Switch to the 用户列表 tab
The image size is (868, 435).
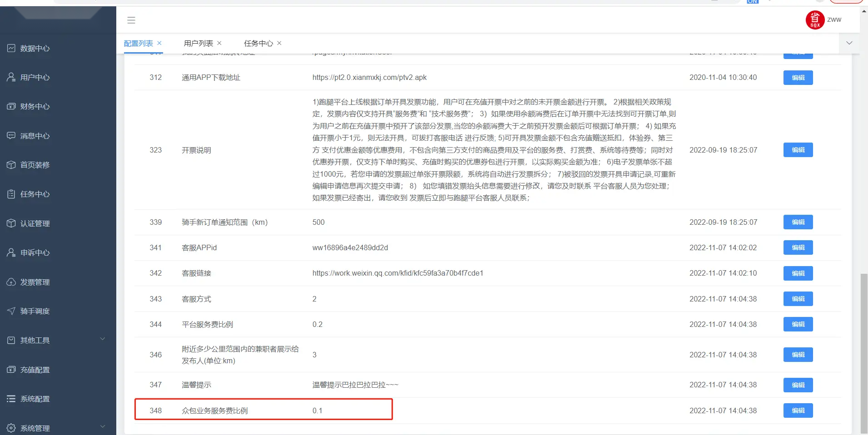pos(198,43)
